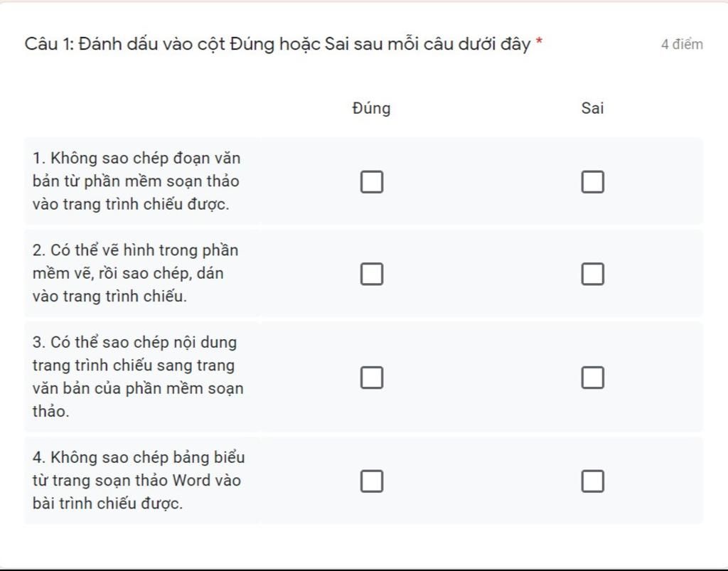Tick Đúng for statement 3 on slide content
Image resolution: width=728 pixels, height=571 pixels.
371,378
